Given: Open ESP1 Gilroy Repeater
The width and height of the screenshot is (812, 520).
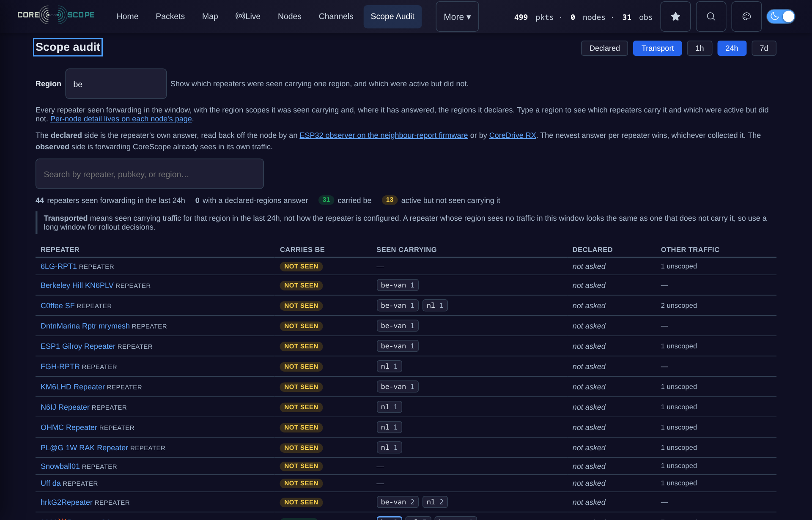Looking at the screenshot, I should tap(78, 346).
